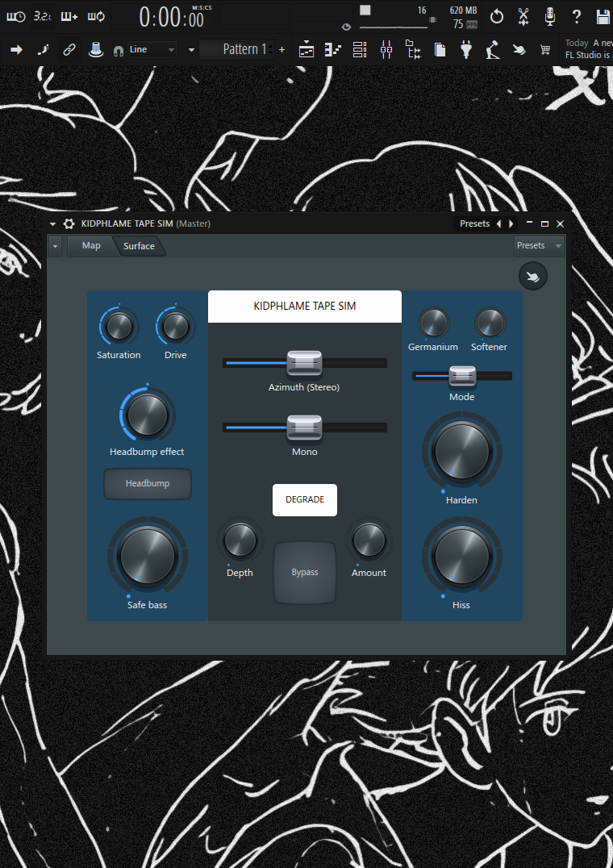Image resolution: width=613 pixels, height=868 pixels.
Task: Click the auto-scroll curved arrow icon
Action: pos(43,50)
